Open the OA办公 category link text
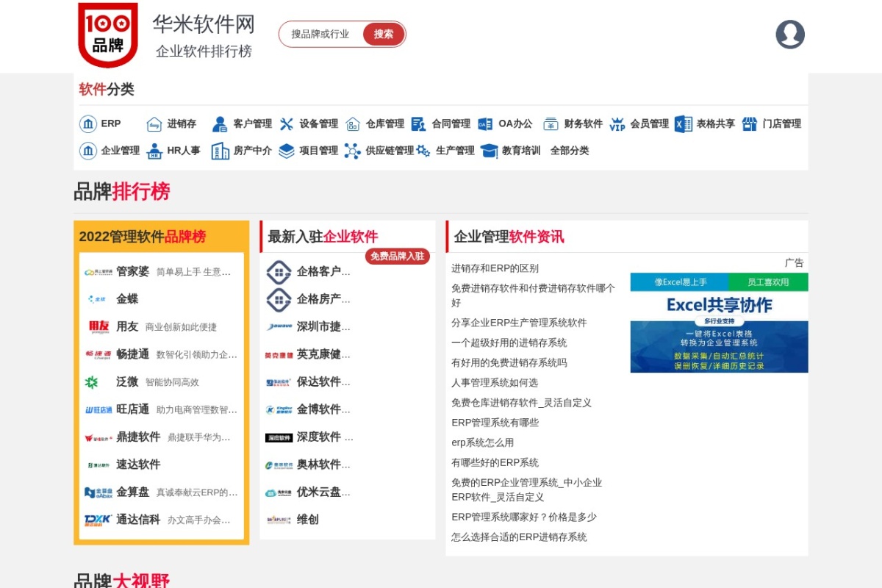The height and width of the screenshot is (588, 882). pyautogui.click(x=516, y=123)
